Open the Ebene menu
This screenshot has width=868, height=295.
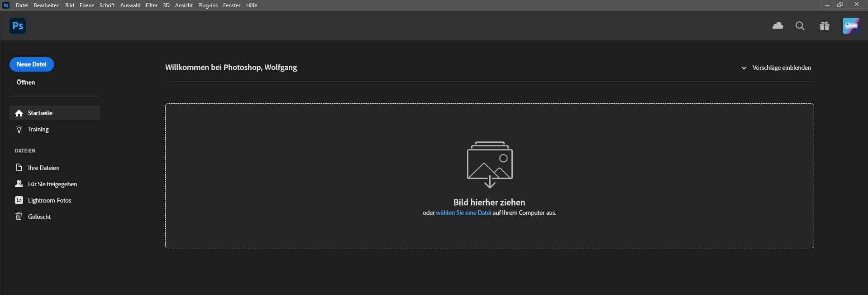87,5
